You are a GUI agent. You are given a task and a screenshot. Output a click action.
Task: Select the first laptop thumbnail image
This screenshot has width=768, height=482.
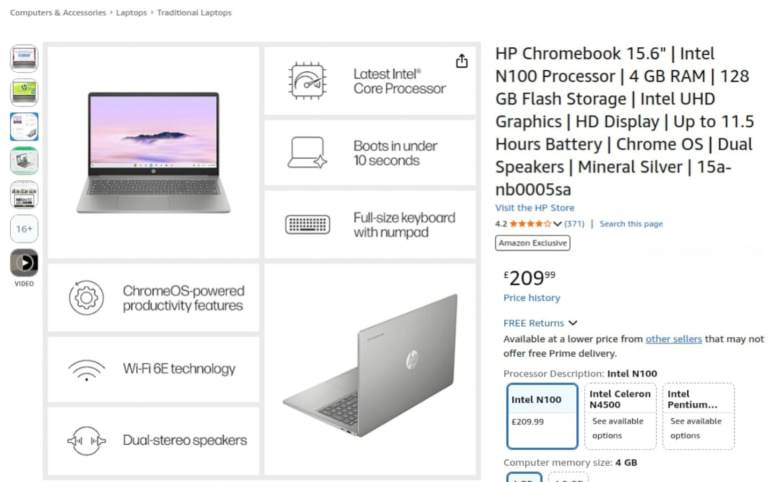(x=24, y=58)
